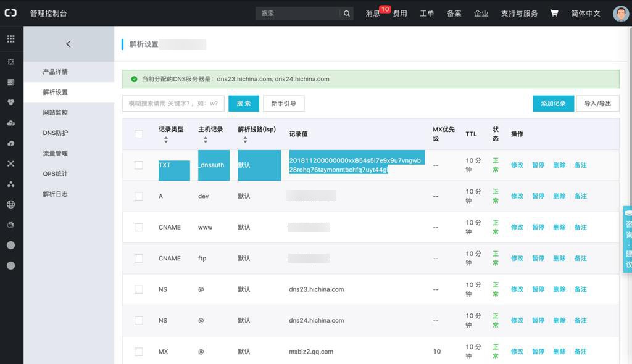
Task: Open the 企业 menu in top bar
Action: point(481,14)
